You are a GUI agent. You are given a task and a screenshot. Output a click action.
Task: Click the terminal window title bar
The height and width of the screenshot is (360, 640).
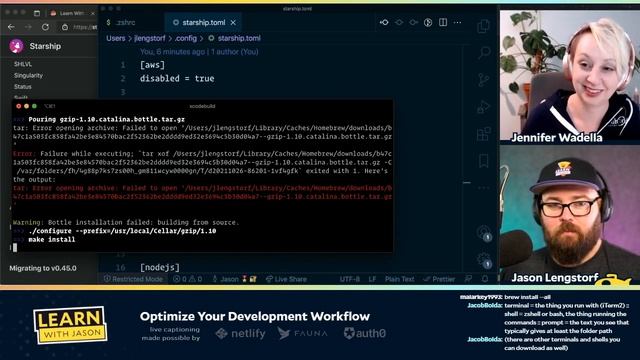point(202,106)
